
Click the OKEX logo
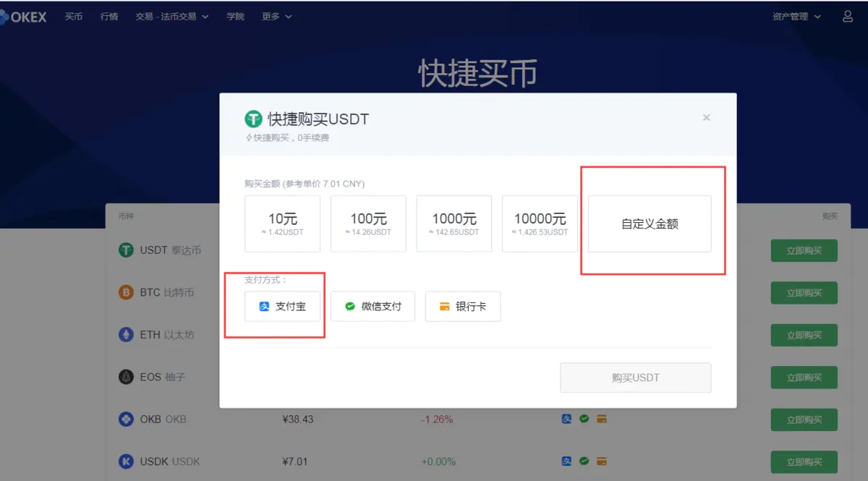click(23, 17)
